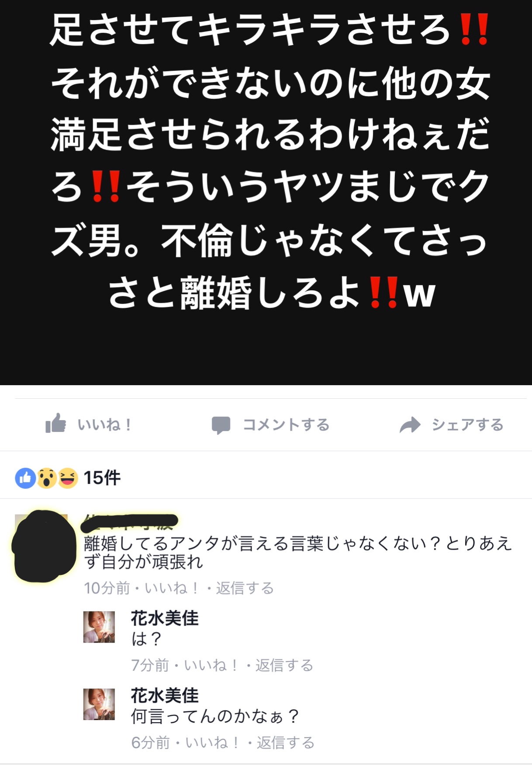
Task: View the 15件 reactions count
Action: click(x=102, y=478)
